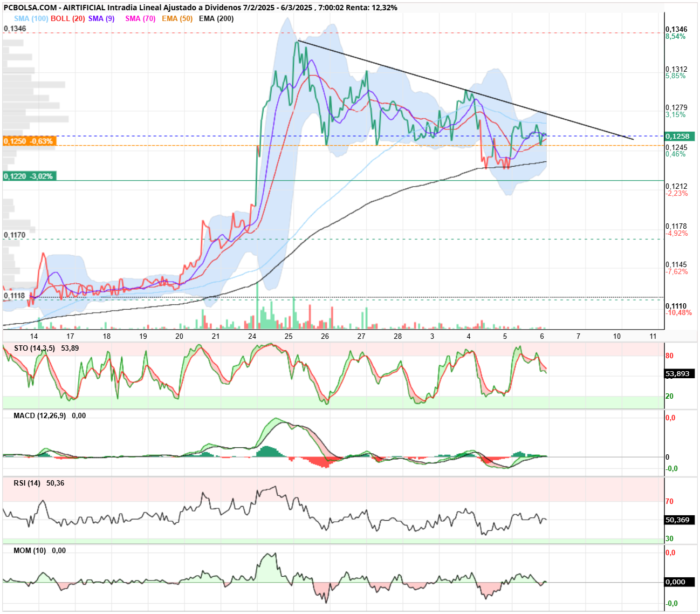Click the PCBOLSA.COM chart title text
The width and height of the screenshot is (700, 614).
(x=30, y=8)
